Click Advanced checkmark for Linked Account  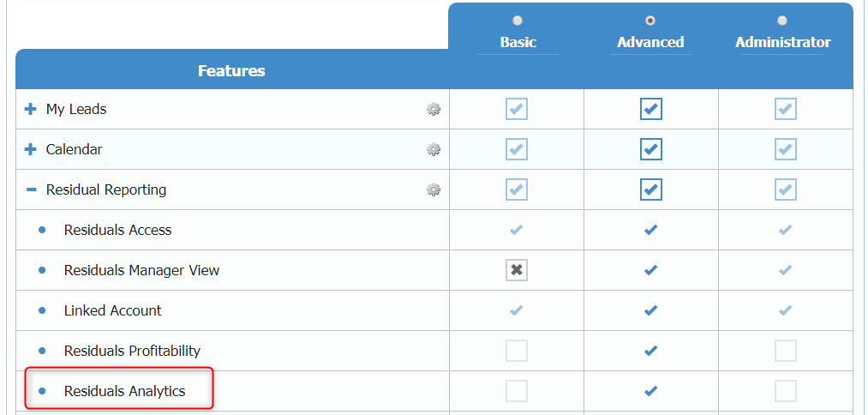[x=650, y=310]
